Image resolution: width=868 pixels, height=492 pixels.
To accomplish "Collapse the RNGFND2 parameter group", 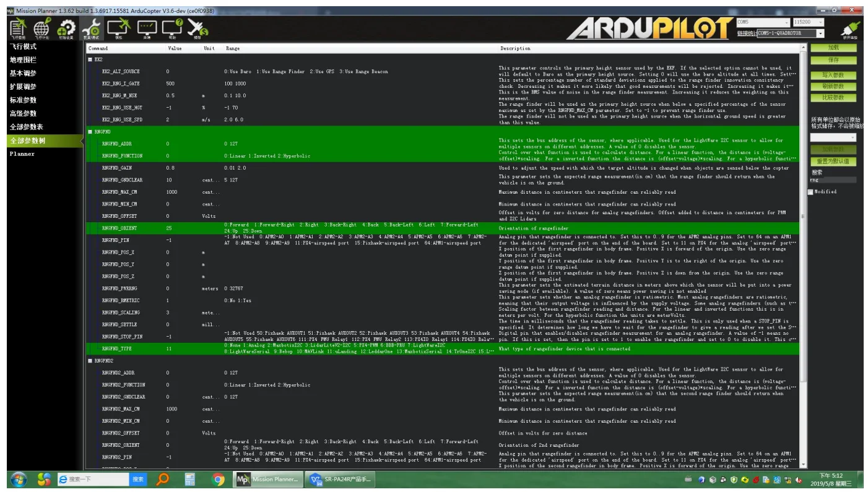I will click(90, 361).
